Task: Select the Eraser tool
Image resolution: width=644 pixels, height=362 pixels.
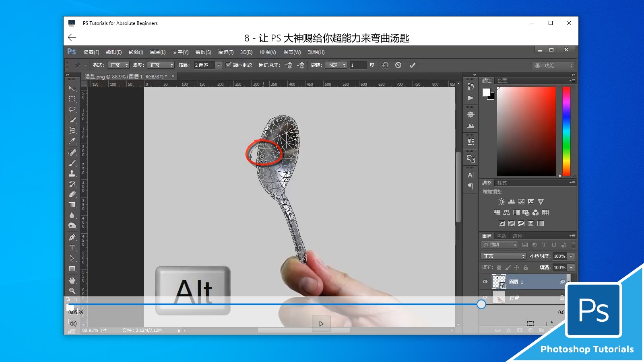Action: (72, 194)
